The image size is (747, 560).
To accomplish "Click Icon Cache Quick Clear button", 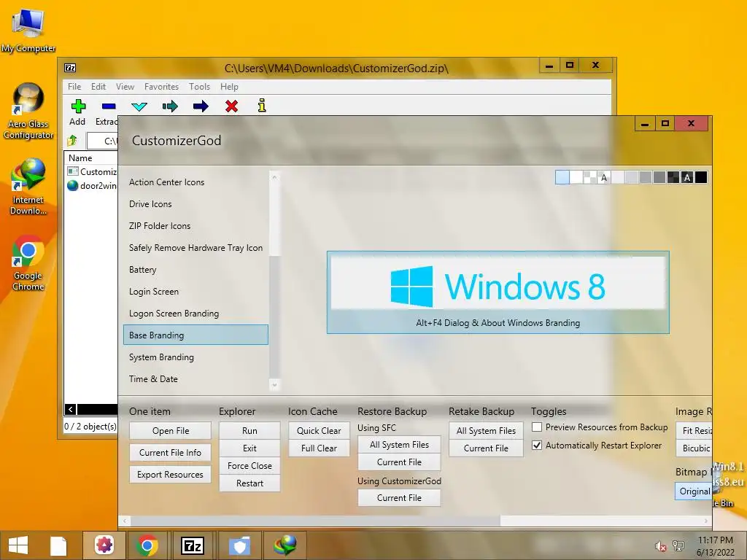I will [x=319, y=430].
